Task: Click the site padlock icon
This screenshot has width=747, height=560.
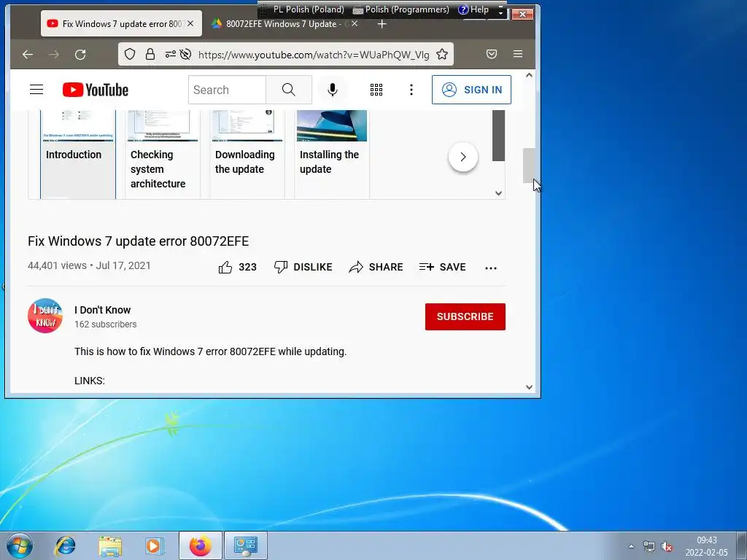Action: [150, 54]
